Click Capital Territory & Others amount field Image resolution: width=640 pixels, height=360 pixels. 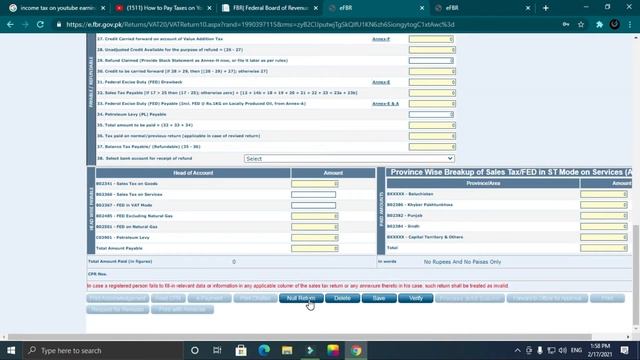click(x=604, y=237)
